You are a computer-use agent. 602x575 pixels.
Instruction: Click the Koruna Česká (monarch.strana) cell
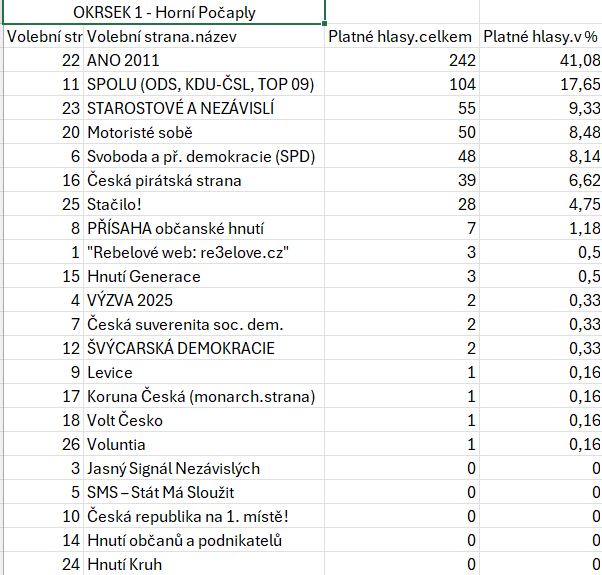click(x=201, y=396)
